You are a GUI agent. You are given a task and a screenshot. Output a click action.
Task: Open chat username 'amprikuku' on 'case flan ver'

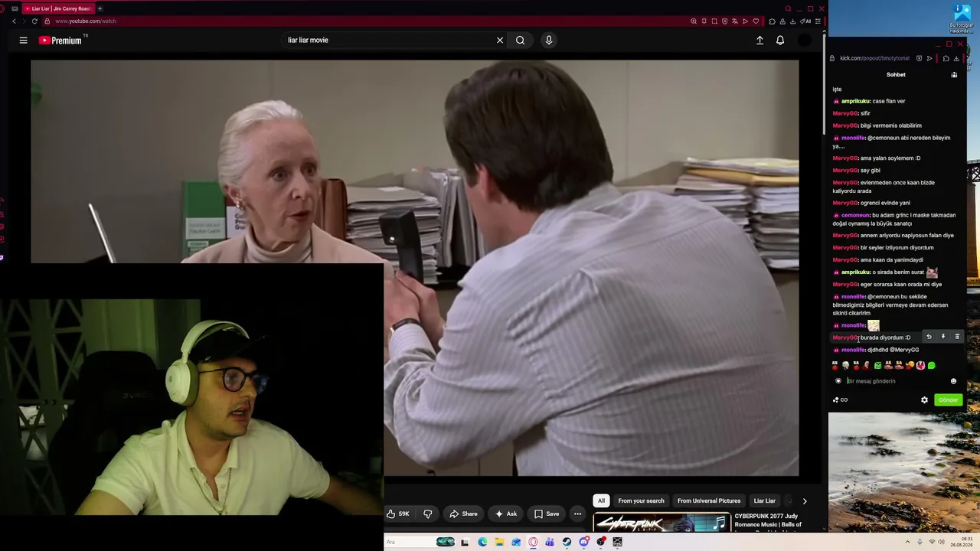click(x=856, y=101)
